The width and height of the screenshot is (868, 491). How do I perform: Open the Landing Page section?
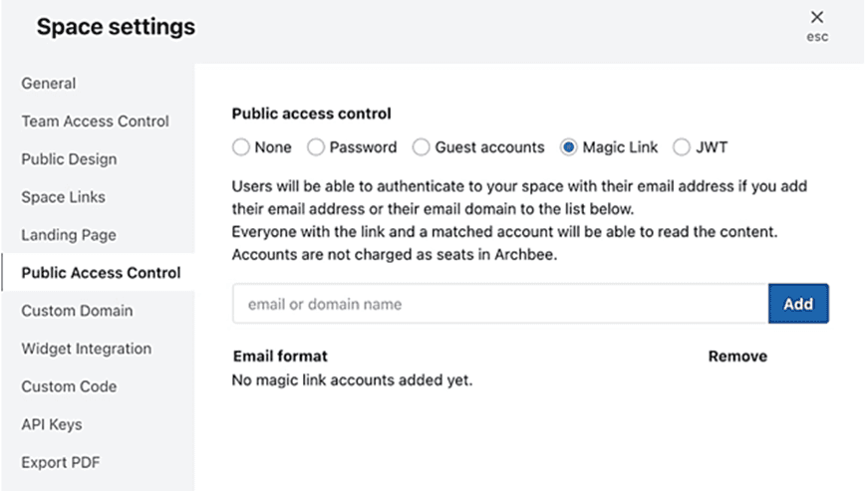(69, 235)
